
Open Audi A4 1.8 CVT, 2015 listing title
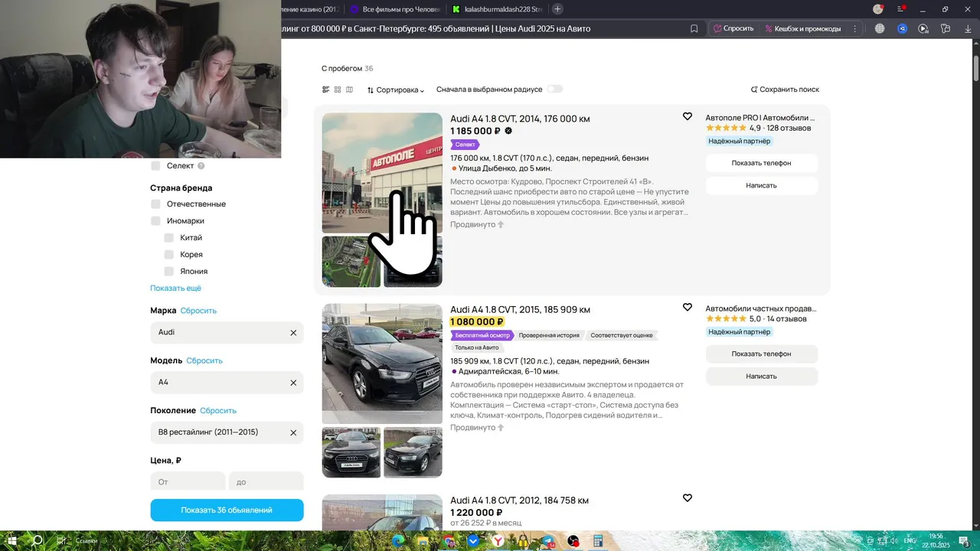coord(520,310)
